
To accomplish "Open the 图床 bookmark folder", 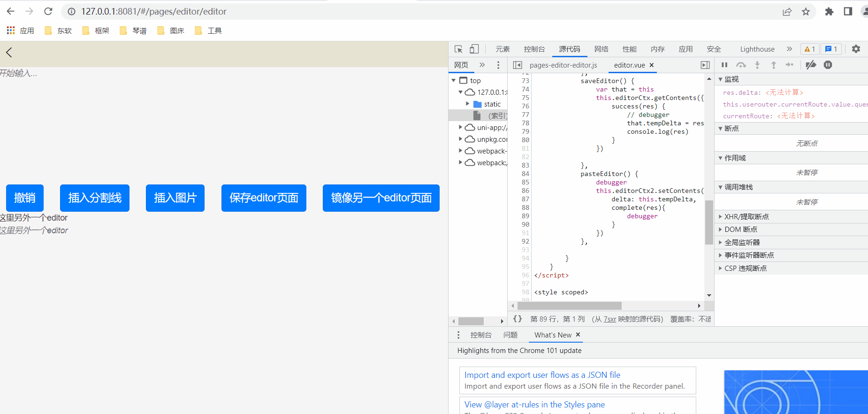I will [x=170, y=31].
